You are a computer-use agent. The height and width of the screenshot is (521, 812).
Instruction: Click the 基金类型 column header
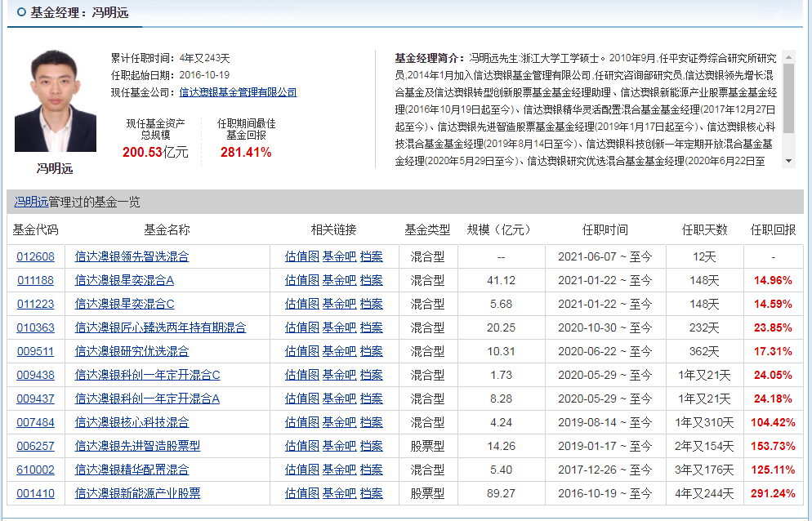(x=427, y=230)
